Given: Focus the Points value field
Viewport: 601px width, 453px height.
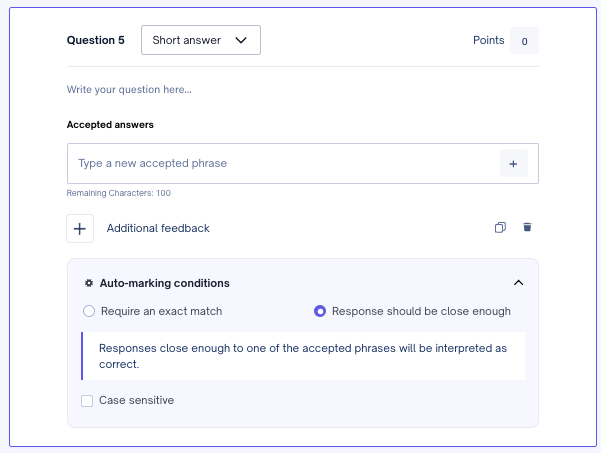Looking at the screenshot, I should [524, 41].
